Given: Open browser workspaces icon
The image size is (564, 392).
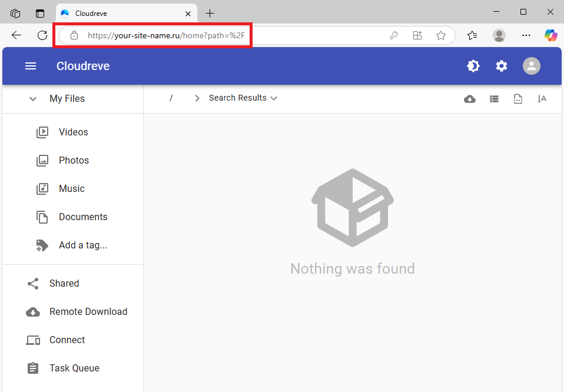Looking at the screenshot, I should tap(15, 14).
